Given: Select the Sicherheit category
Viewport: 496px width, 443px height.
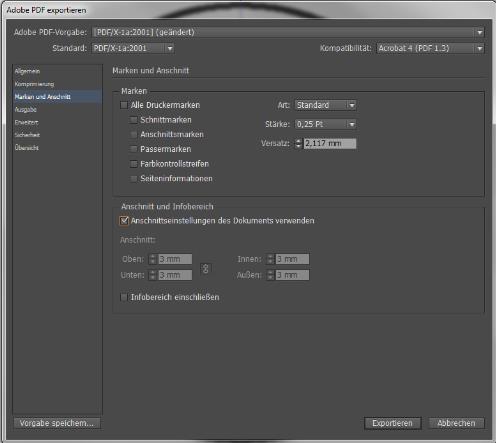Looking at the screenshot, I should click(x=27, y=135).
